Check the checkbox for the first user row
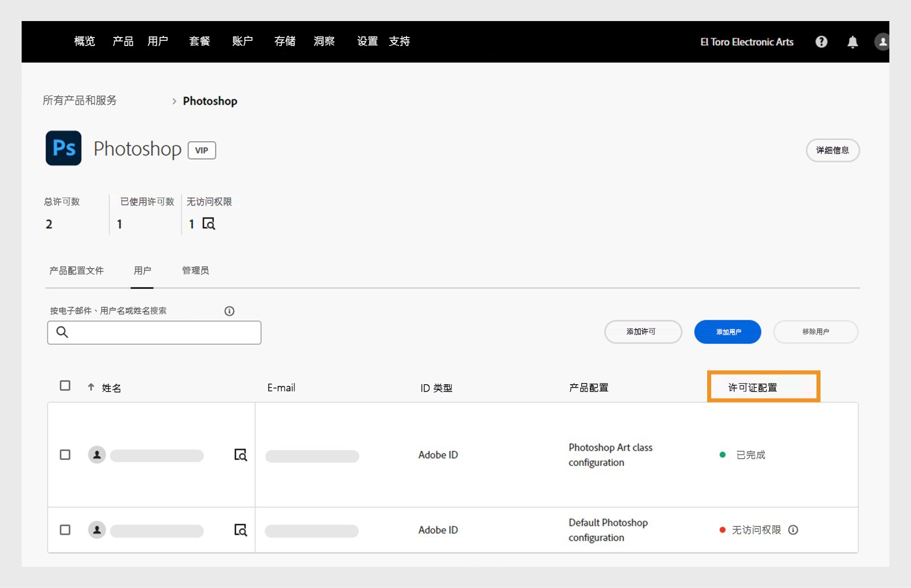The height and width of the screenshot is (588, 911). [65, 455]
